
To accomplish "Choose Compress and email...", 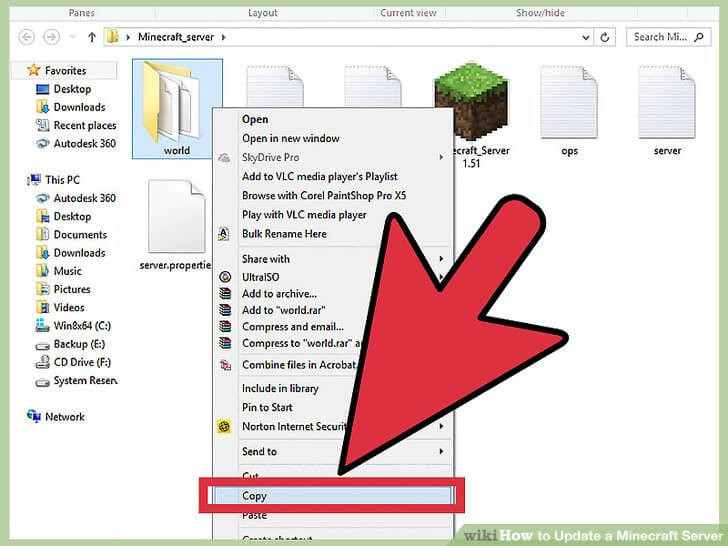I will (x=293, y=327).
